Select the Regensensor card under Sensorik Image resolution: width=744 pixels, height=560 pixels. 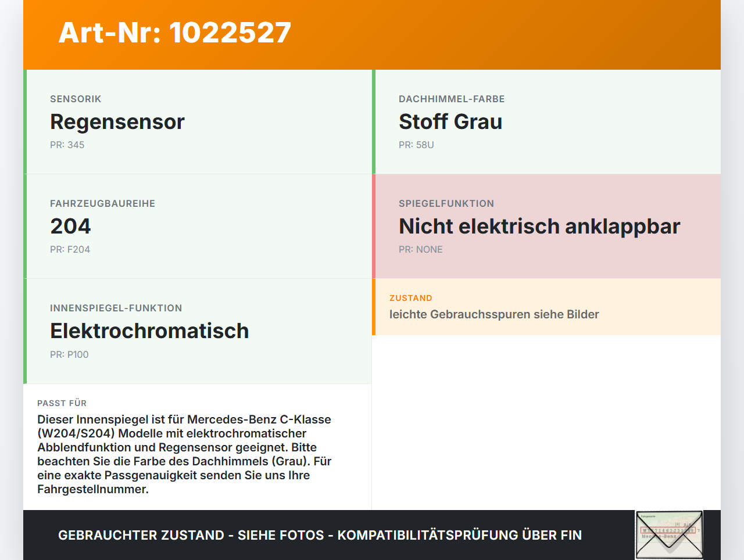coord(198,121)
